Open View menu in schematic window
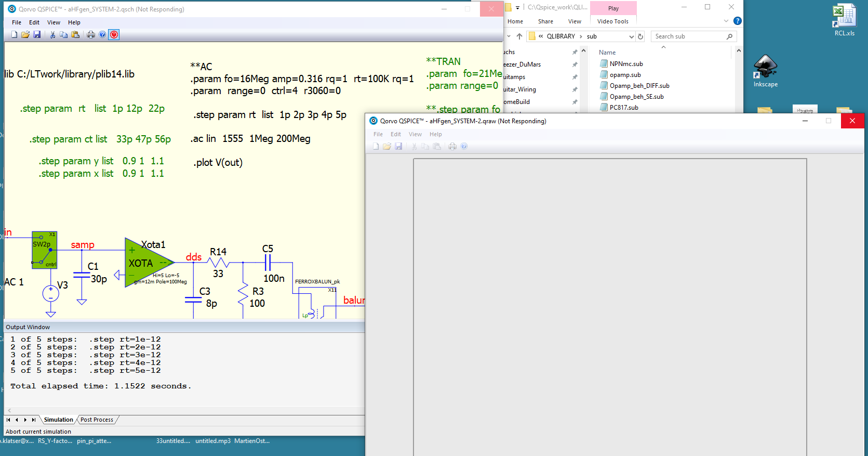868x456 pixels. tap(54, 22)
